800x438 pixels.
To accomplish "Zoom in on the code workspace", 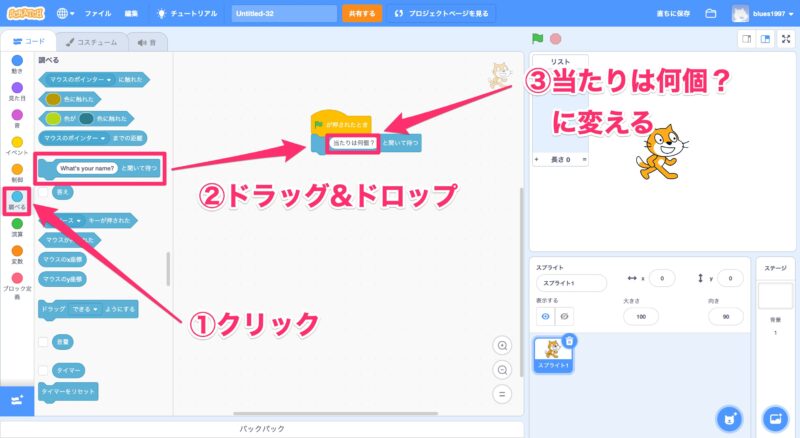I will [x=503, y=346].
